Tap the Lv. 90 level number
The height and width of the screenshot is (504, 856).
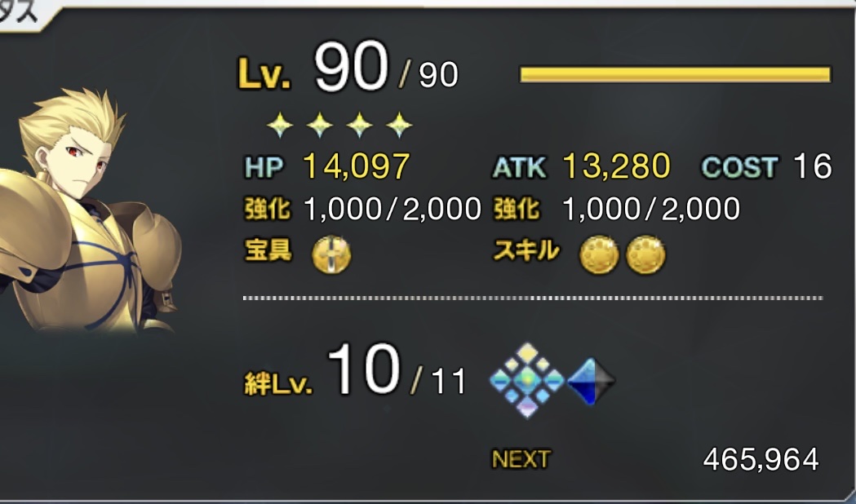[351, 68]
